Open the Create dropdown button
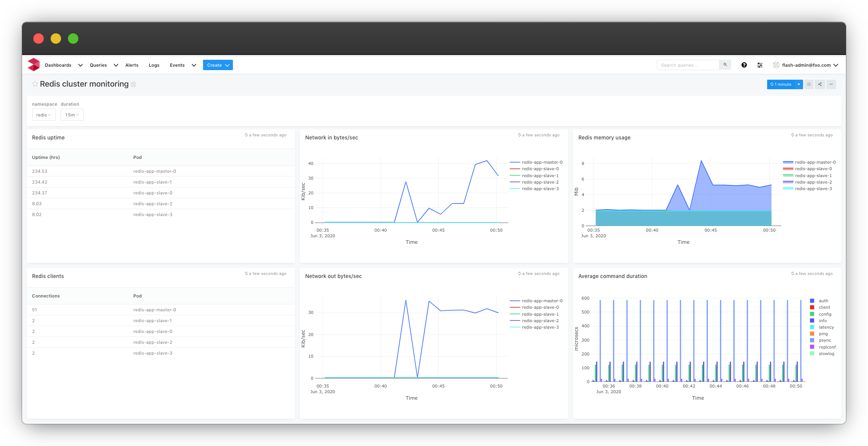 218,65
